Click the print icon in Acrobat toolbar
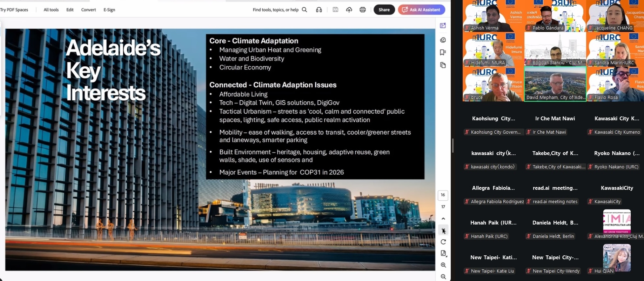Screen dimensions: 644x281 tap(363, 10)
